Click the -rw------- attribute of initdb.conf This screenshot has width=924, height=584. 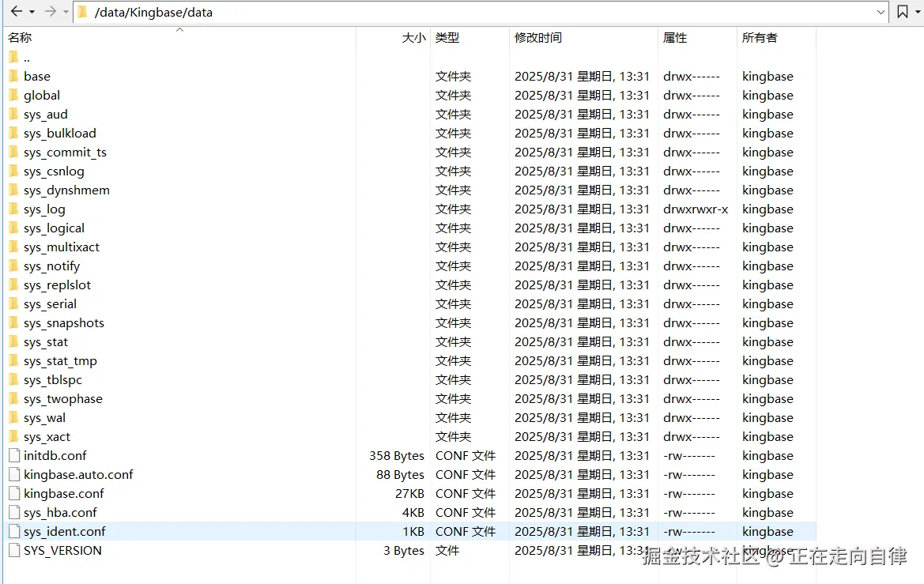point(689,455)
